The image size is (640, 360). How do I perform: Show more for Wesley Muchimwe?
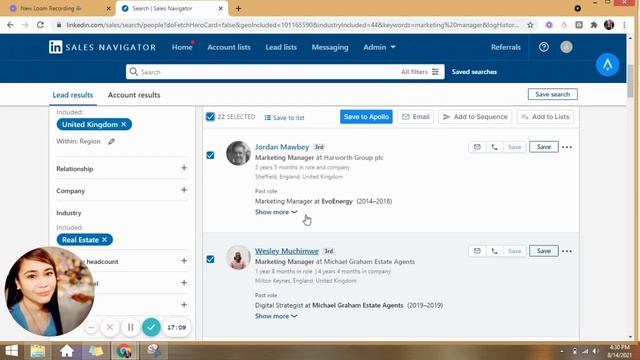tap(276, 316)
